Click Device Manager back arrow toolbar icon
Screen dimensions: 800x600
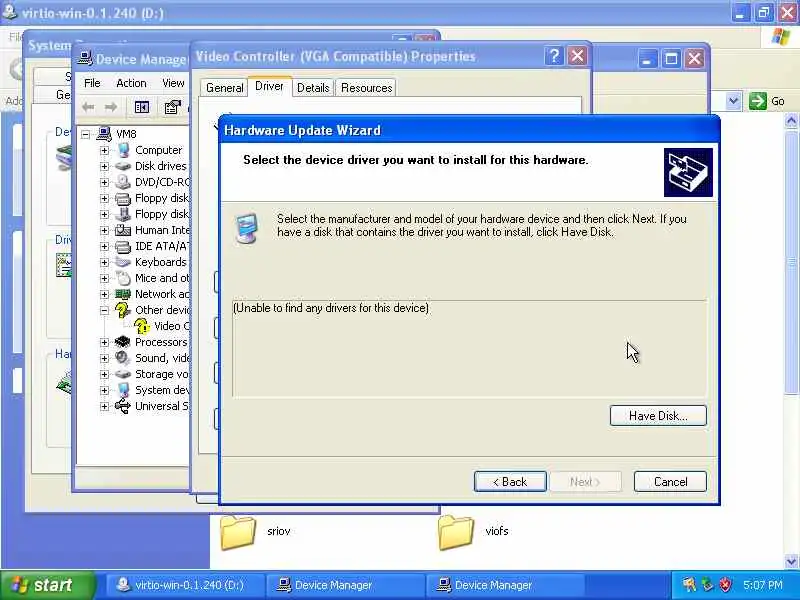coord(88,107)
